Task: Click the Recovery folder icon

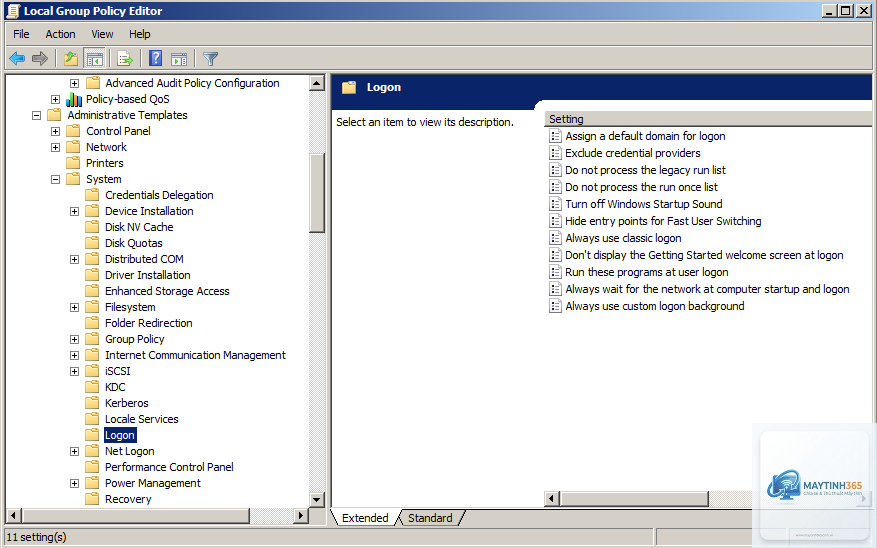Action: 92,499
